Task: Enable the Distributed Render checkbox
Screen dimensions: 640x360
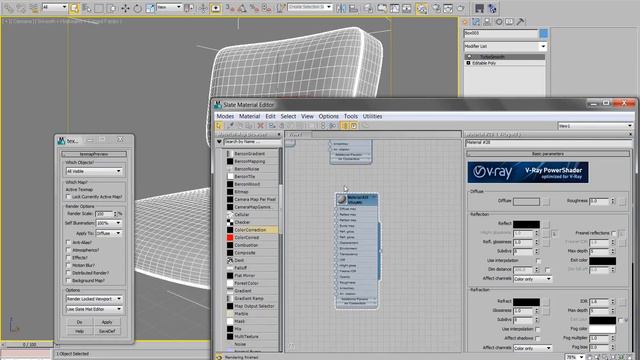Action: coord(68,273)
